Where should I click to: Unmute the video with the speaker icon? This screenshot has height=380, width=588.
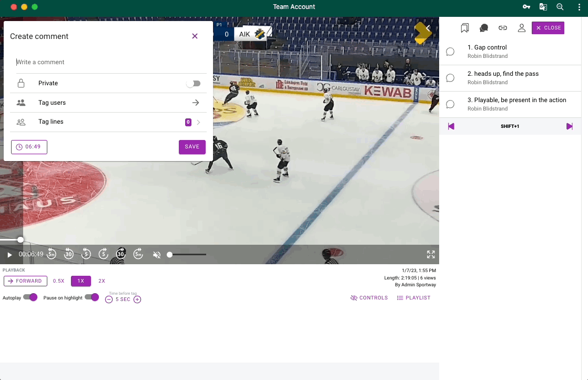tap(157, 255)
